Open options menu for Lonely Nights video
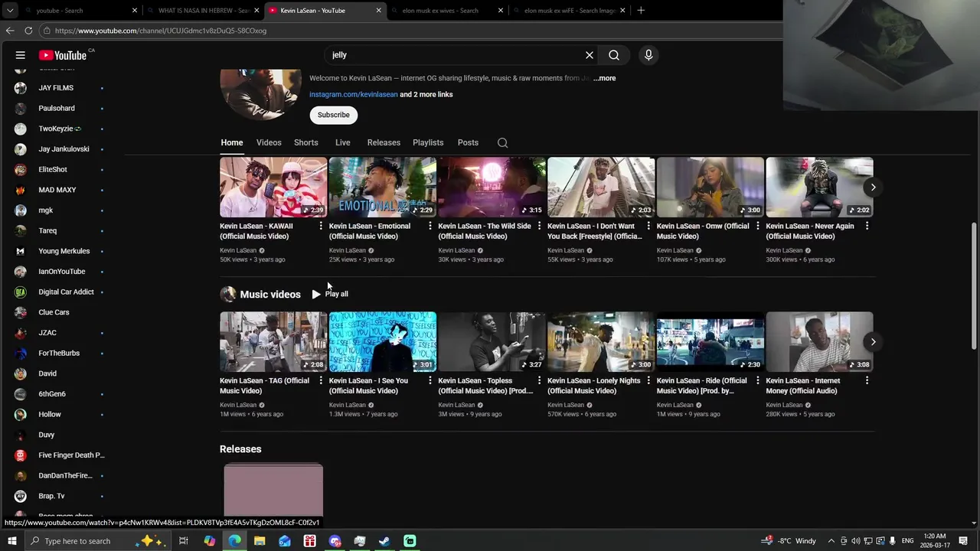Viewport: 980px width, 551px height. point(648,381)
